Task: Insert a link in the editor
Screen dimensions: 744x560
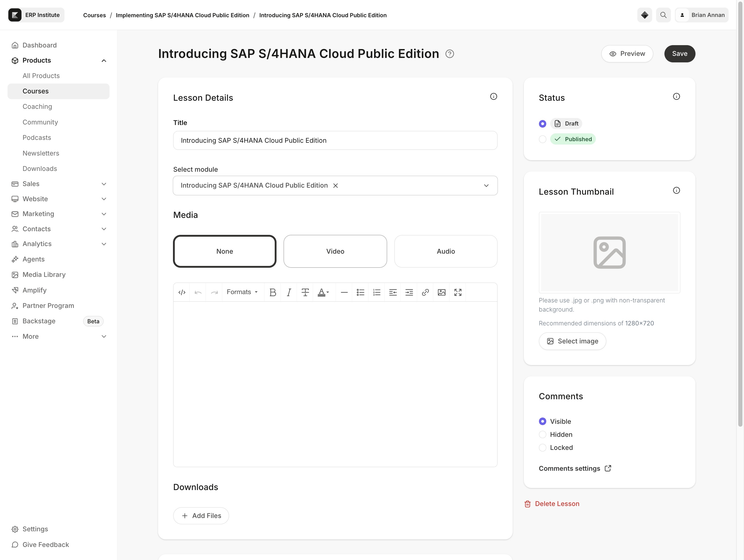Action: (425, 292)
